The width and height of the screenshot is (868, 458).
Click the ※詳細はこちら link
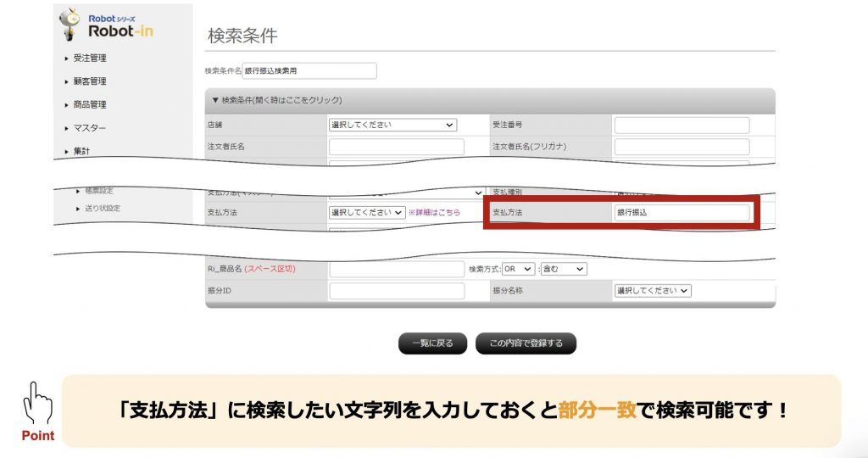(x=434, y=213)
